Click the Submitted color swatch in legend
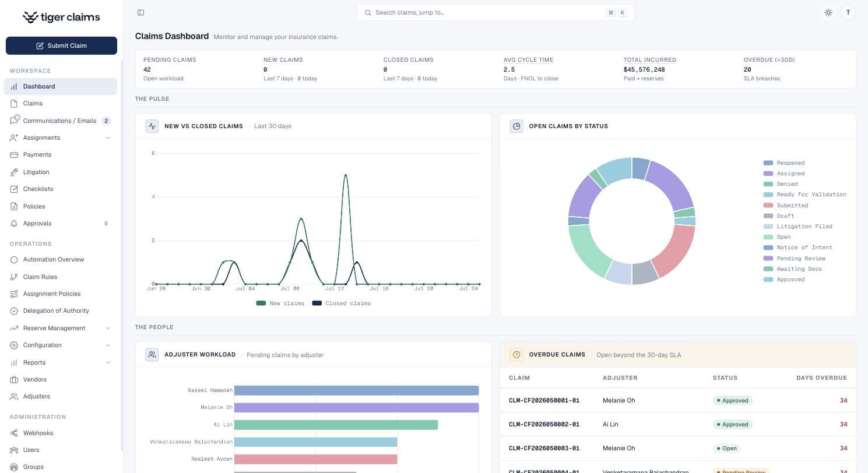 pyautogui.click(x=768, y=205)
